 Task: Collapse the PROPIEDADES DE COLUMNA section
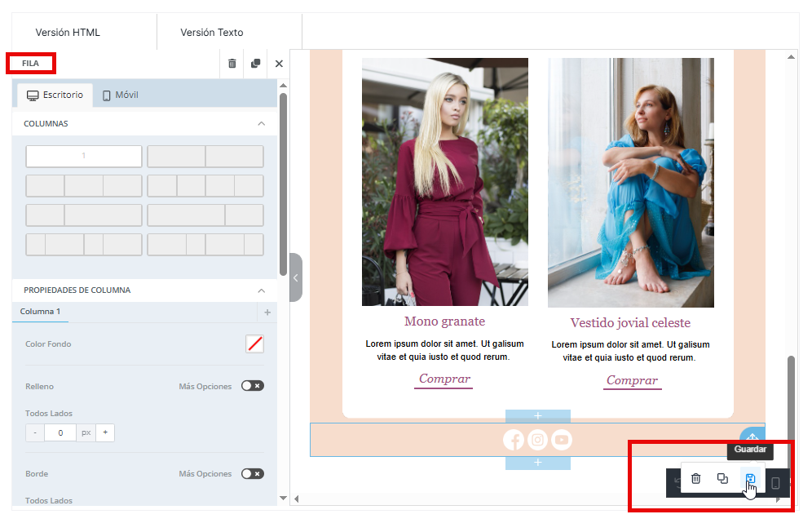coord(261,290)
